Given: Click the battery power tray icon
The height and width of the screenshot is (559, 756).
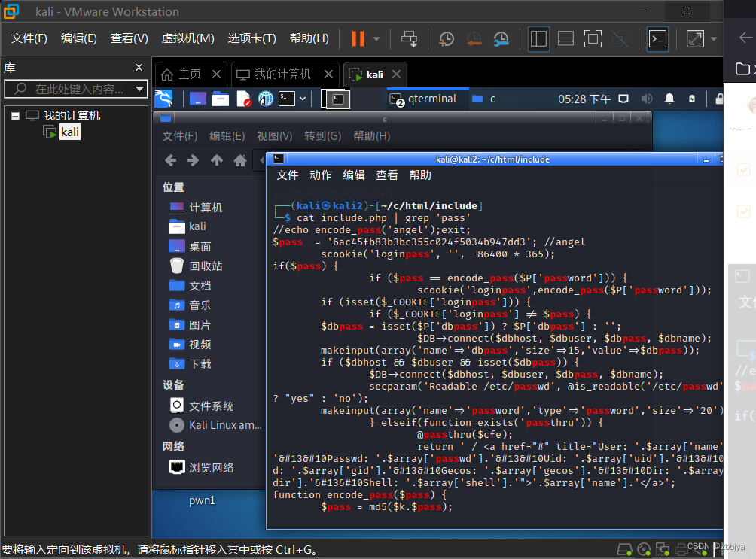Looking at the screenshot, I should [692, 99].
